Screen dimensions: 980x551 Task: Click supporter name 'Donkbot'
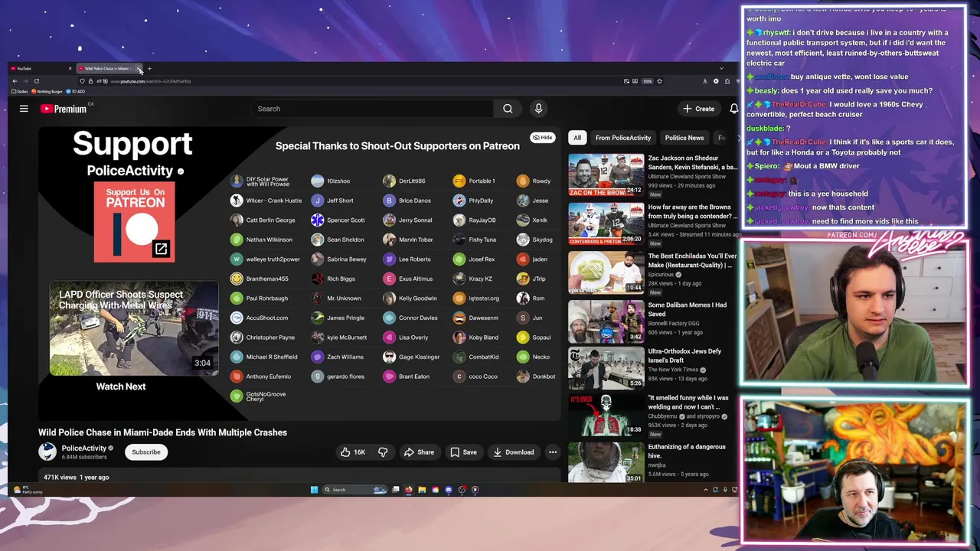(544, 377)
